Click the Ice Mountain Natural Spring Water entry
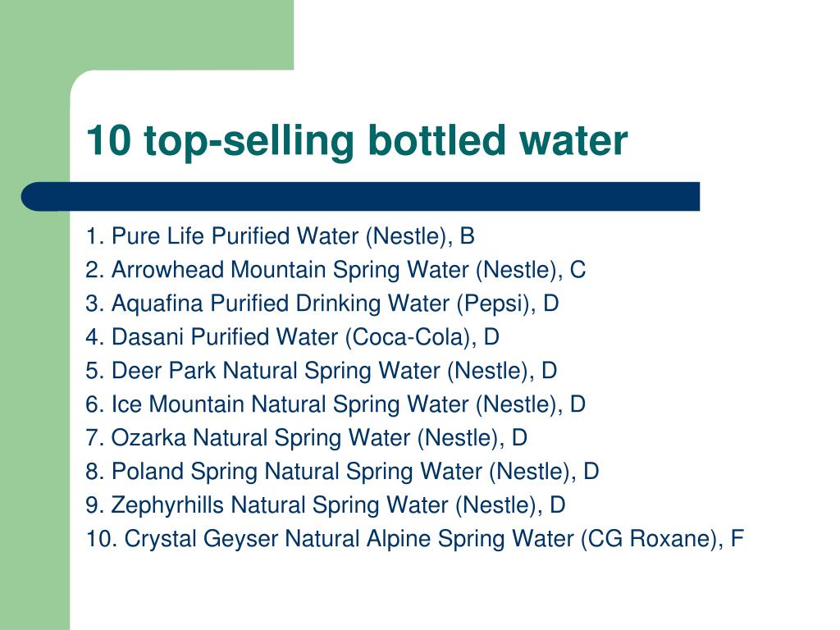The image size is (840, 630). (x=336, y=404)
